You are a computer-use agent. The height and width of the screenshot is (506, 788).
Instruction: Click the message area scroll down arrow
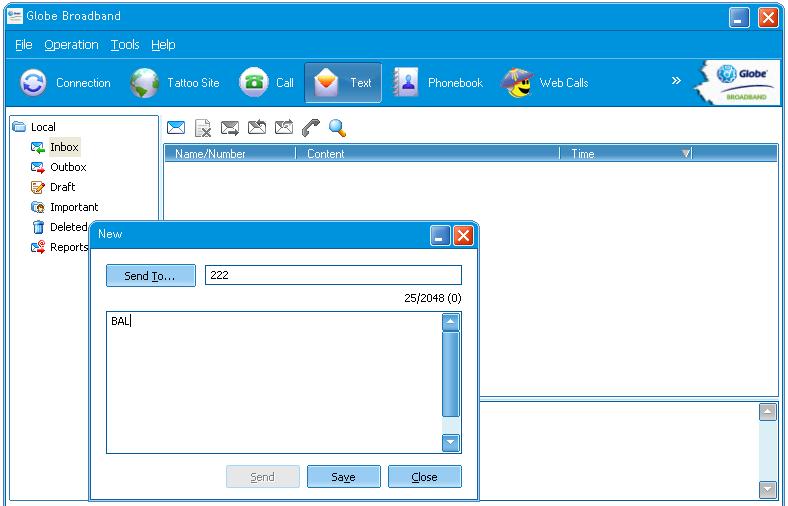451,443
